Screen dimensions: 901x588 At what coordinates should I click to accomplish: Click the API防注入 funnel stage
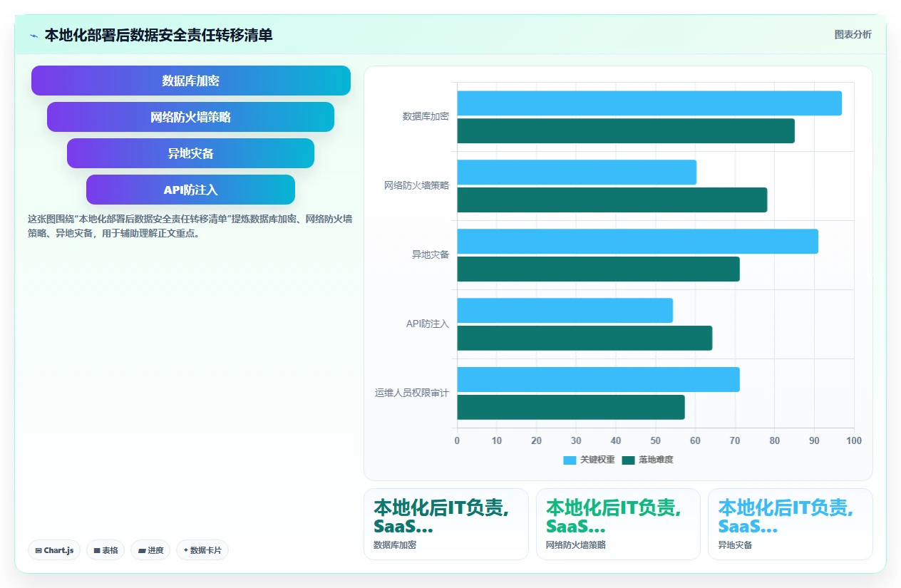[191, 190]
